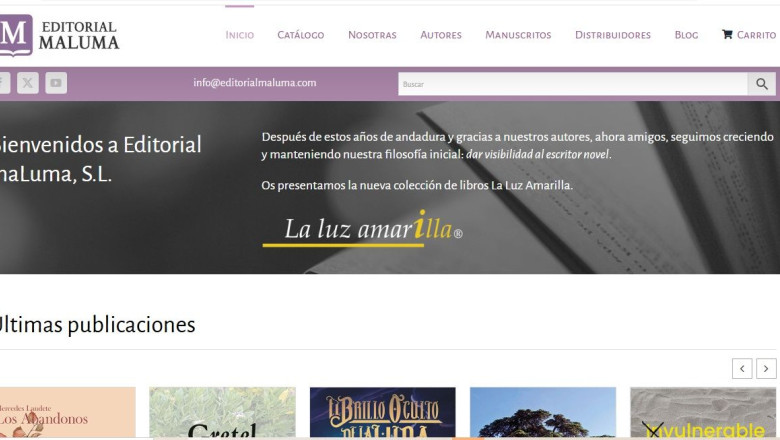Open the Distribuidores menu item
780x440 pixels.
(613, 35)
